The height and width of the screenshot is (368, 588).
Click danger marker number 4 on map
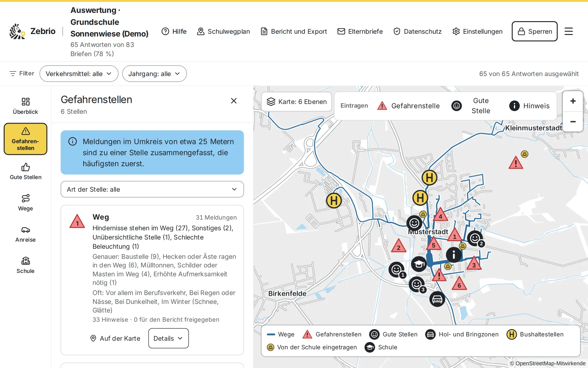440,215
